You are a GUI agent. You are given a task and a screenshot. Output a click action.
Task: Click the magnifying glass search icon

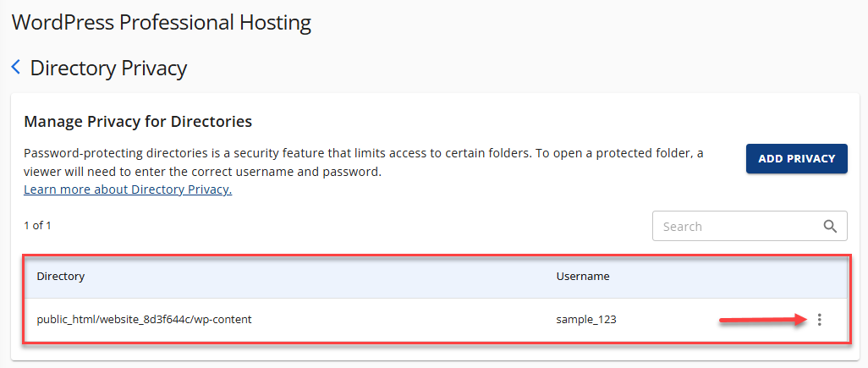[x=830, y=226]
